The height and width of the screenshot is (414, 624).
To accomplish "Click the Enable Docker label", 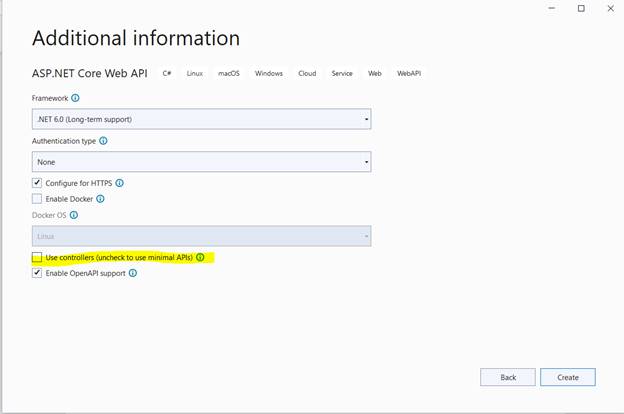I will click(x=69, y=199).
